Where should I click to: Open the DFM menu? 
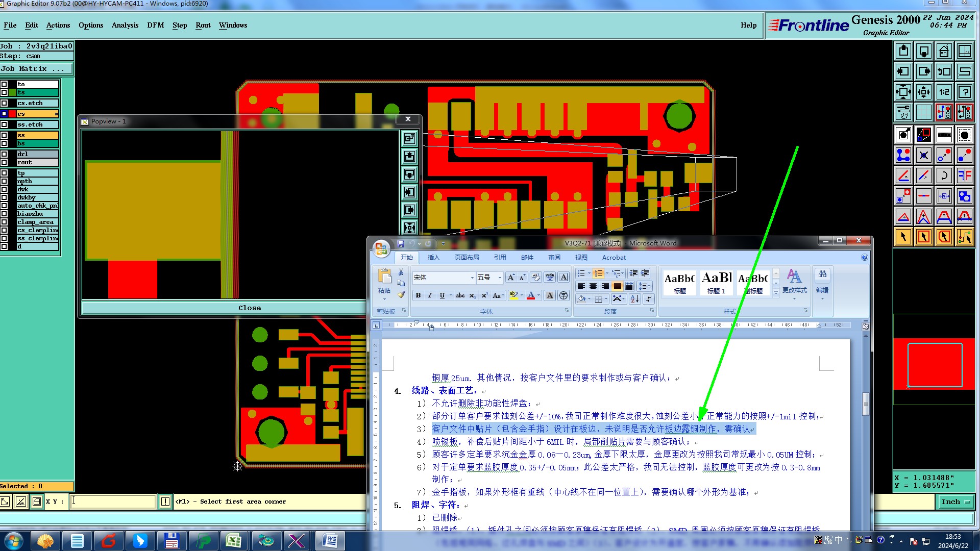155,25
